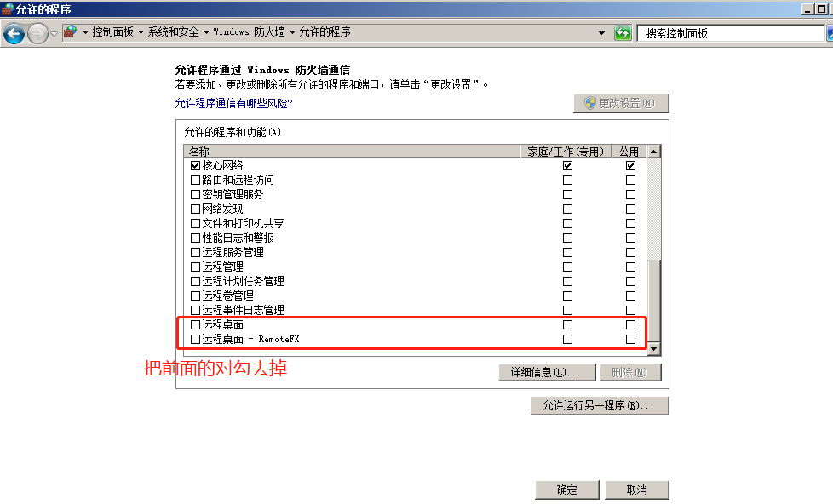833x504 pixels.
Task: Expand arrow after 控制面板 breadcrumb
Action: pos(141,32)
